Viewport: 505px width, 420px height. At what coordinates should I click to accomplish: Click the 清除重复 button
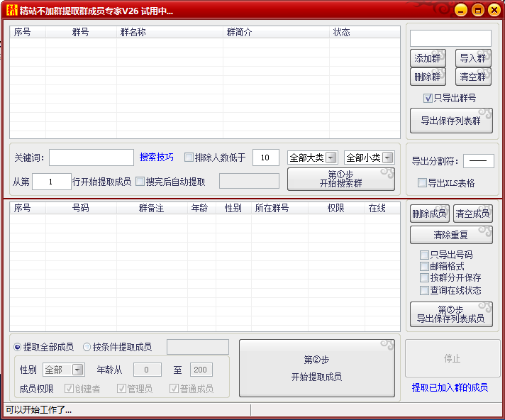point(451,235)
